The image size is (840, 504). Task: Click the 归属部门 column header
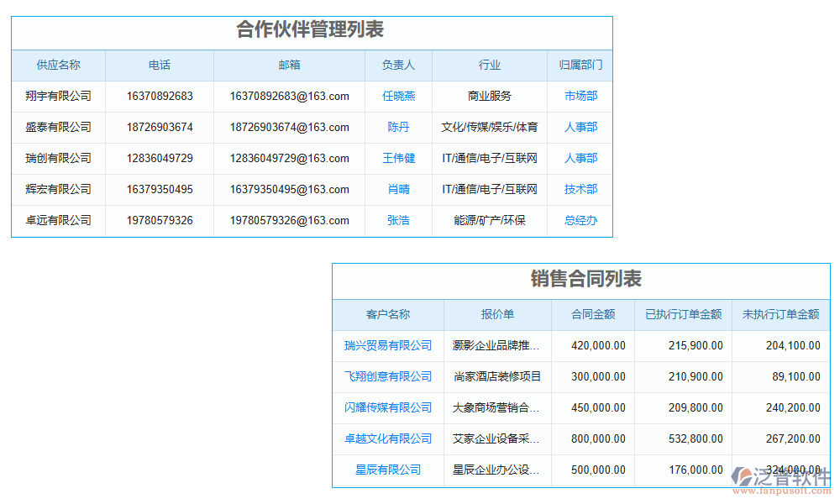pos(580,66)
